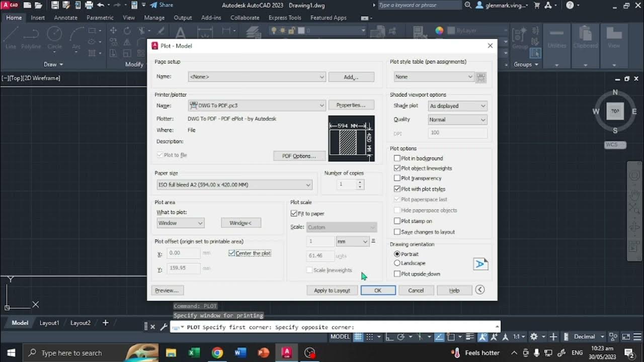644x362 pixels.
Task: Click the plot style table edit icon
Action: point(481,77)
